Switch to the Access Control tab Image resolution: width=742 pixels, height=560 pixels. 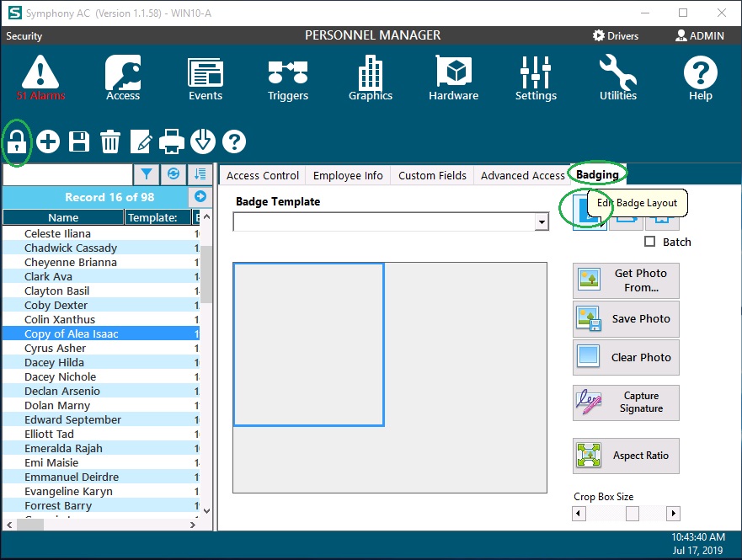click(x=263, y=175)
